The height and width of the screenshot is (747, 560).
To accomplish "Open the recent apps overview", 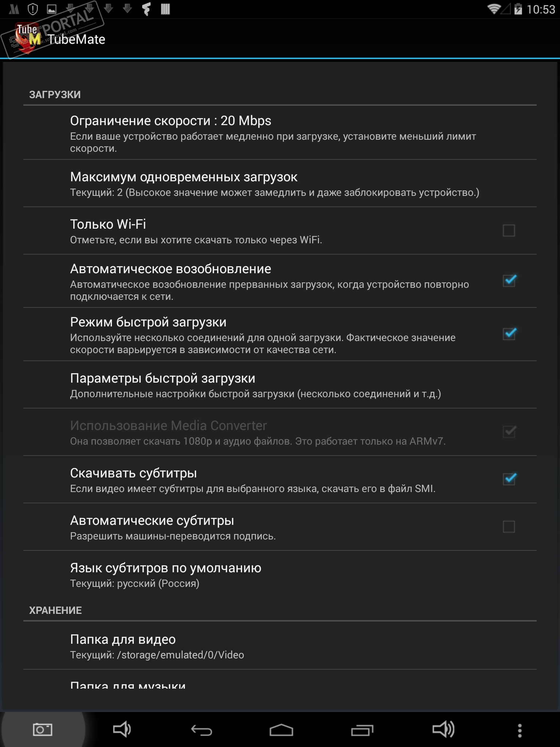I will pyautogui.click(x=362, y=730).
